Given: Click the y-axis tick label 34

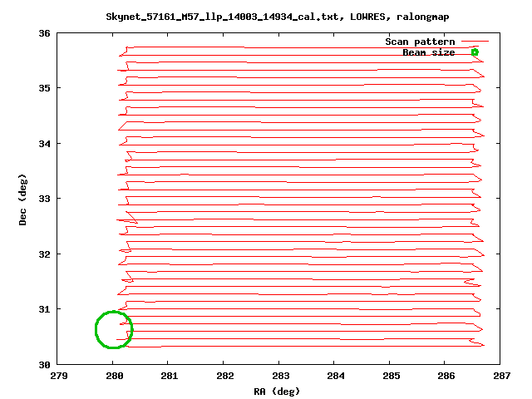Looking at the screenshot, I should (x=44, y=144).
